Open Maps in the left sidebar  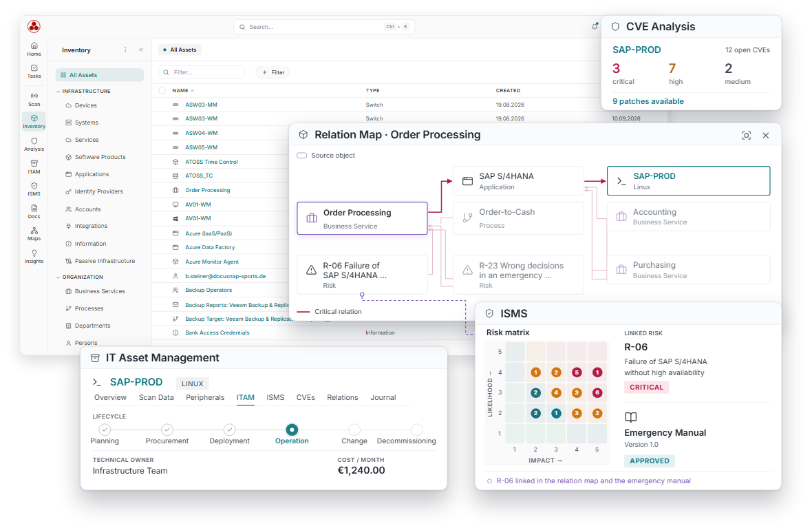tap(34, 233)
